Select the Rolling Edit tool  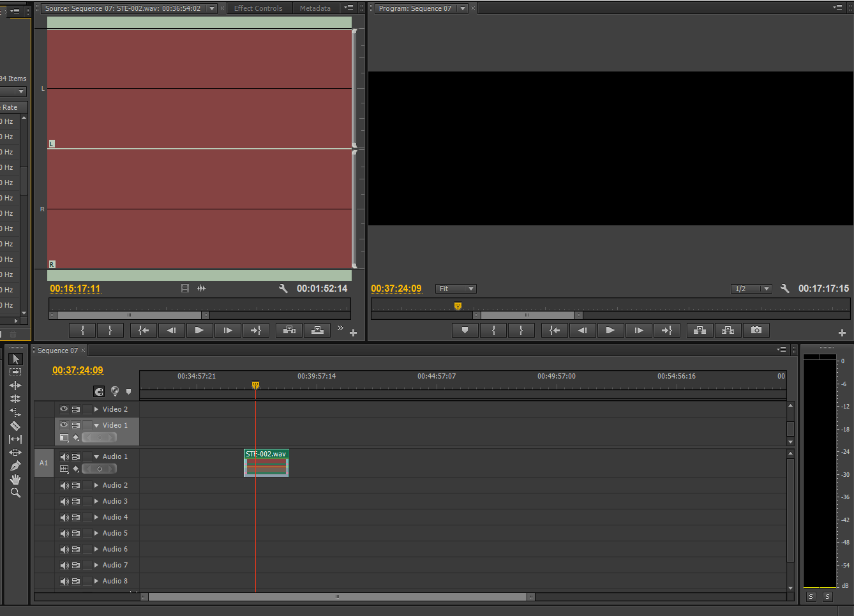click(x=15, y=398)
